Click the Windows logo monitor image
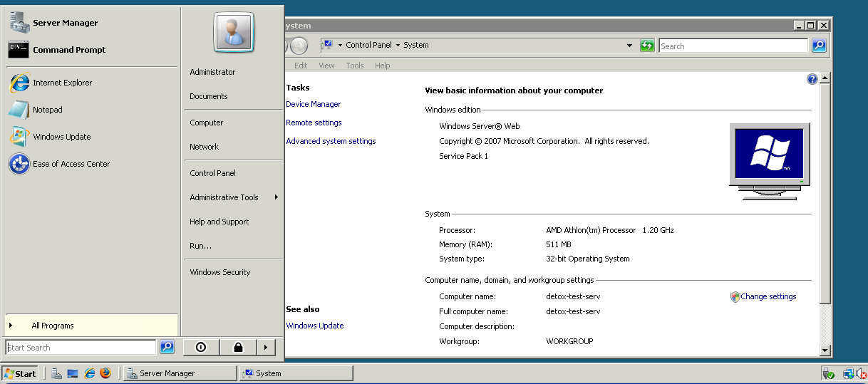The height and width of the screenshot is (384, 868). tap(770, 161)
